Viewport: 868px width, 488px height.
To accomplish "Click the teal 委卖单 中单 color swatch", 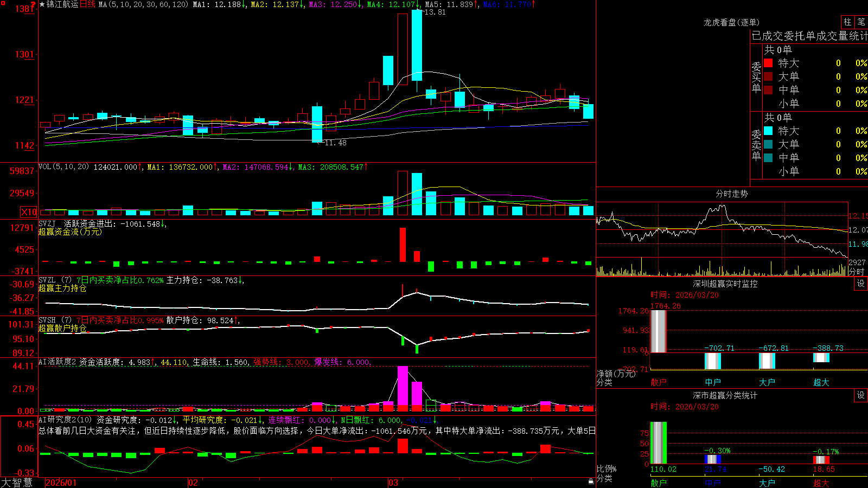I will click(768, 158).
